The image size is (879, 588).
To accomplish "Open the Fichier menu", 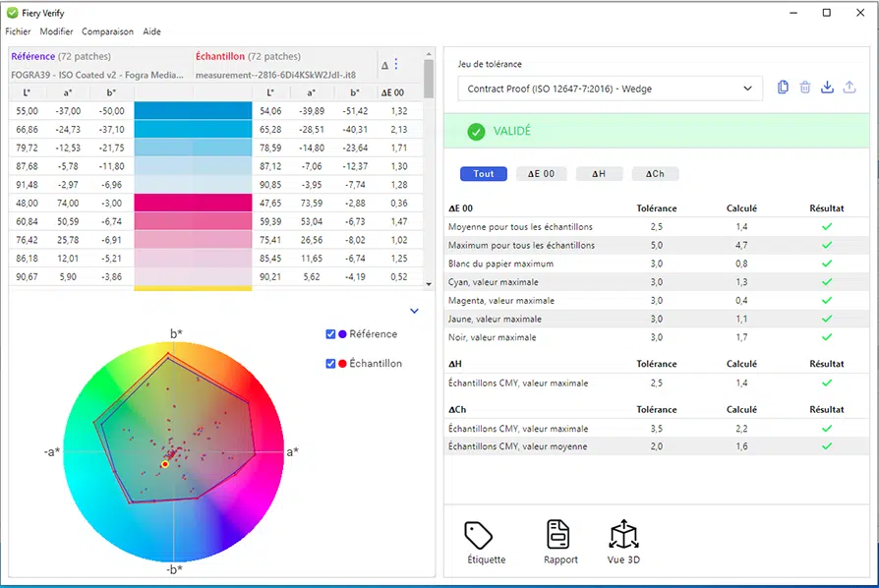I will coord(18,31).
